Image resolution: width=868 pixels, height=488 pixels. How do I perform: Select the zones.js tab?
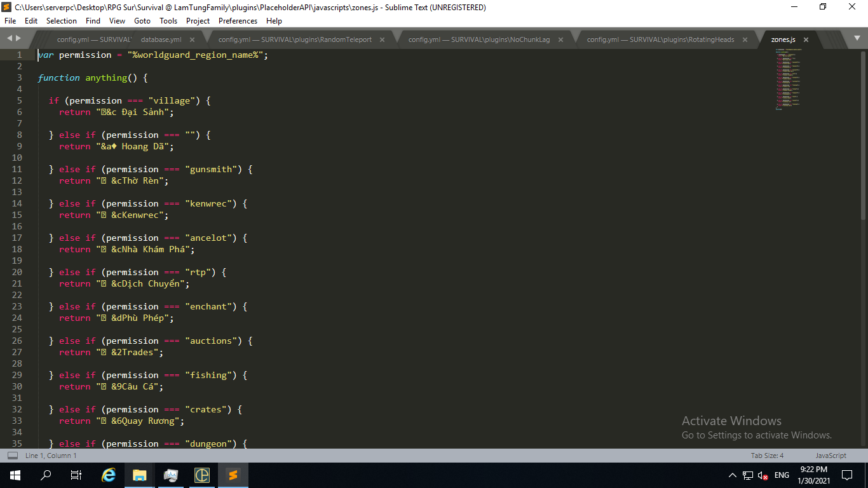pyautogui.click(x=783, y=39)
